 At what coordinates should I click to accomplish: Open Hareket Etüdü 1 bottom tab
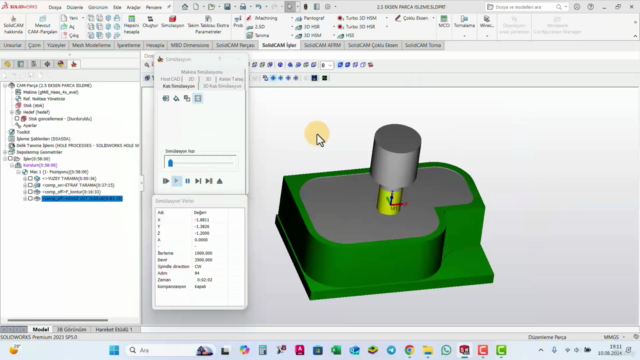(x=114, y=329)
